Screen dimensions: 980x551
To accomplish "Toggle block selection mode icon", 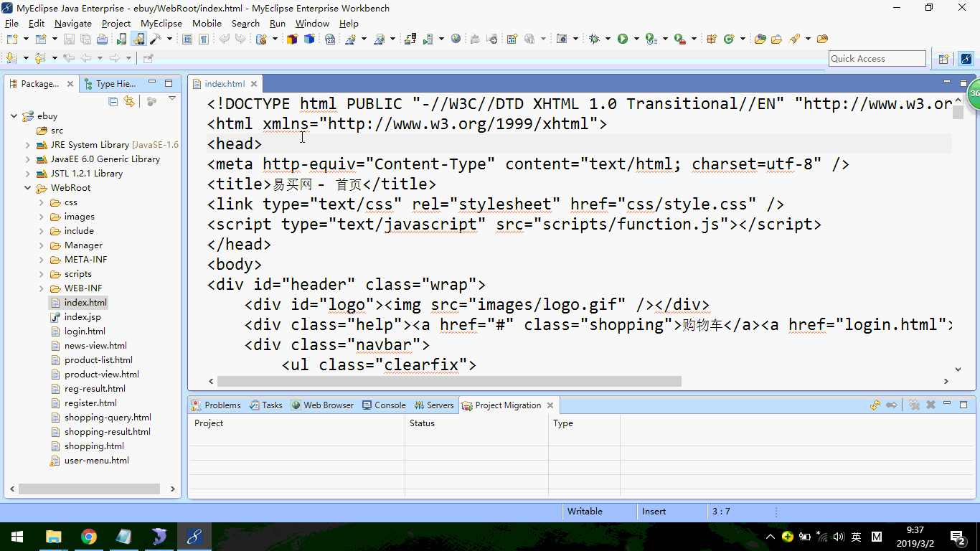I will pos(187,39).
